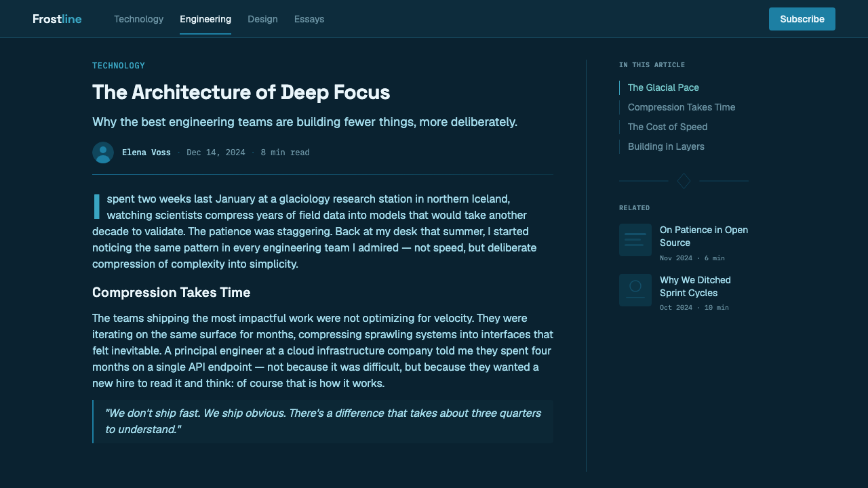The image size is (868, 488).
Task: Jump to Compression Takes Time in contents
Action: tap(682, 107)
